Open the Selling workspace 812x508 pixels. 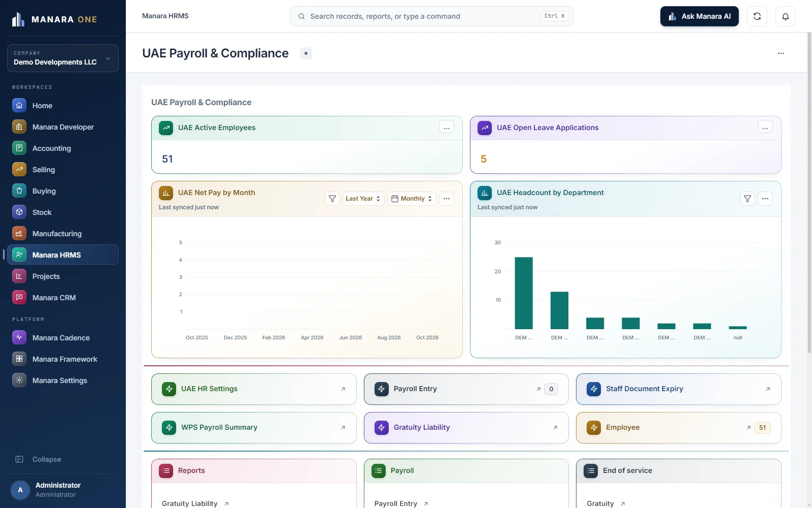click(x=63, y=170)
